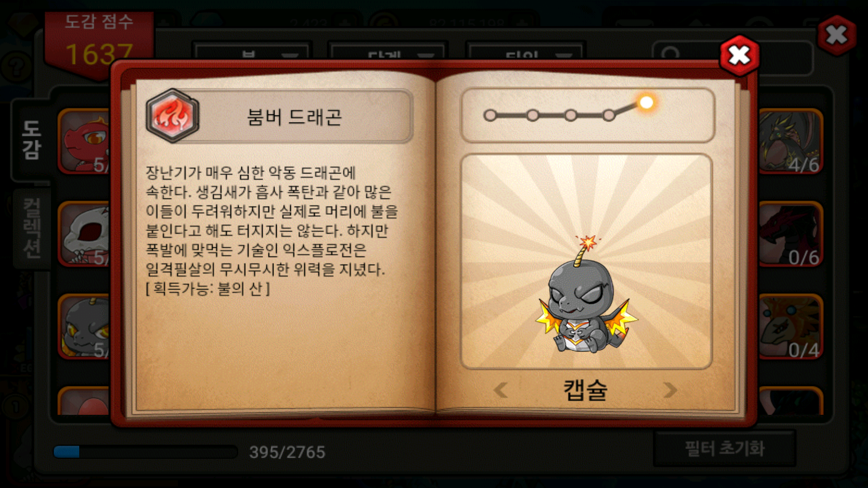This screenshot has width=868, height=488.
Task: Select the glowing final stage dot
Action: (x=646, y=102)
